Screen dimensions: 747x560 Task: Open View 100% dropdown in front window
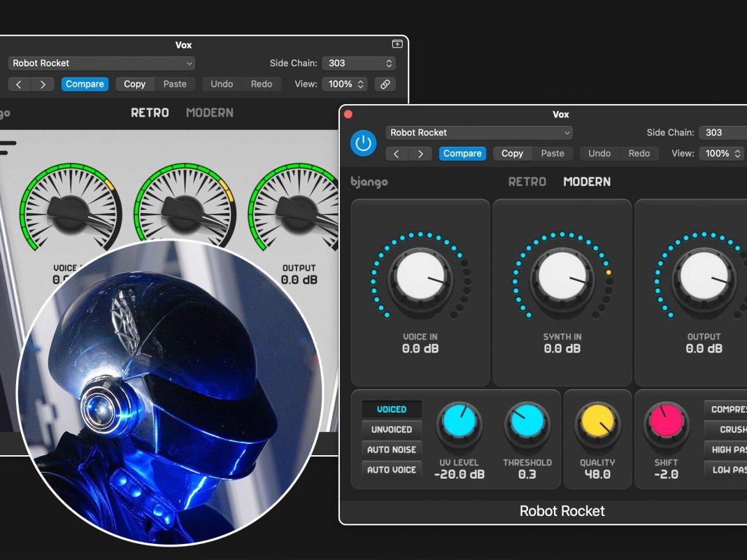click(x=721, y=154)
